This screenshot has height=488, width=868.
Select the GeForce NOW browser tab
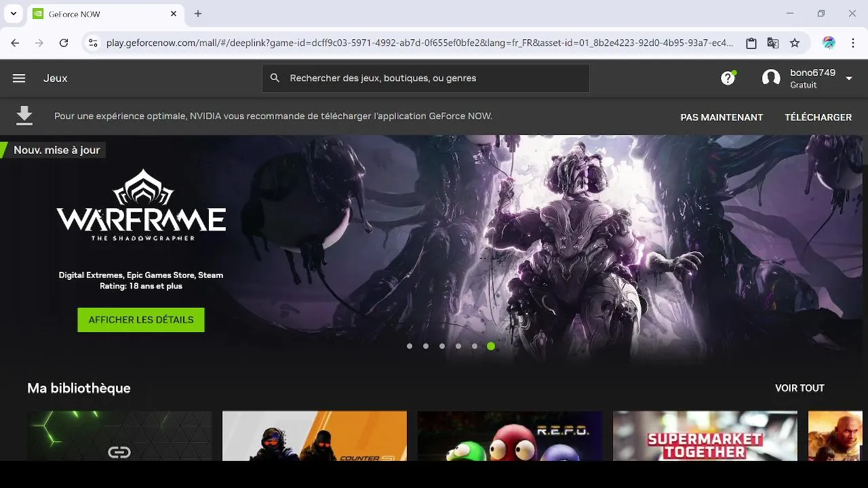pyautogui.click(x=105, y=14)
